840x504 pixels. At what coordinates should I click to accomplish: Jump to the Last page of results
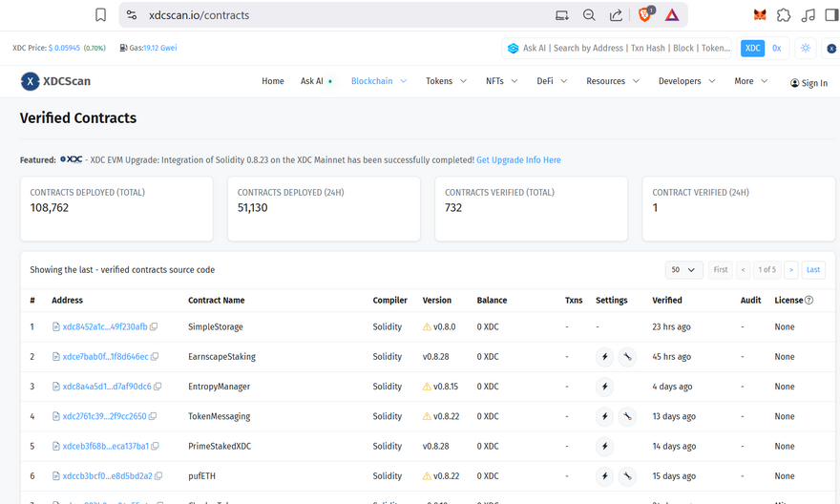(x=813, y=270)
